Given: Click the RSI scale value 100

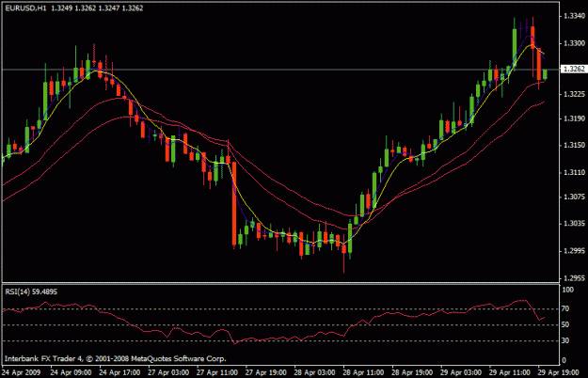Looking at the screenshot, I should coord(568,290).
